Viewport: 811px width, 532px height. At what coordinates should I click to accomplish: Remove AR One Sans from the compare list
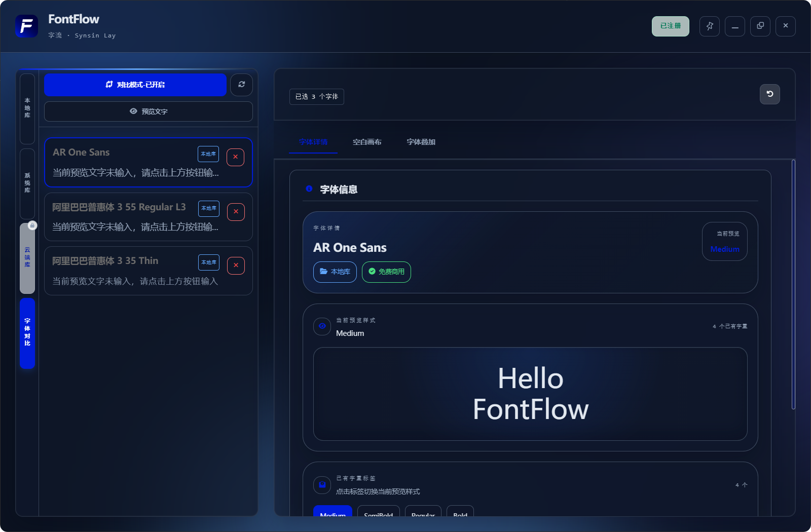pos(235,157)
